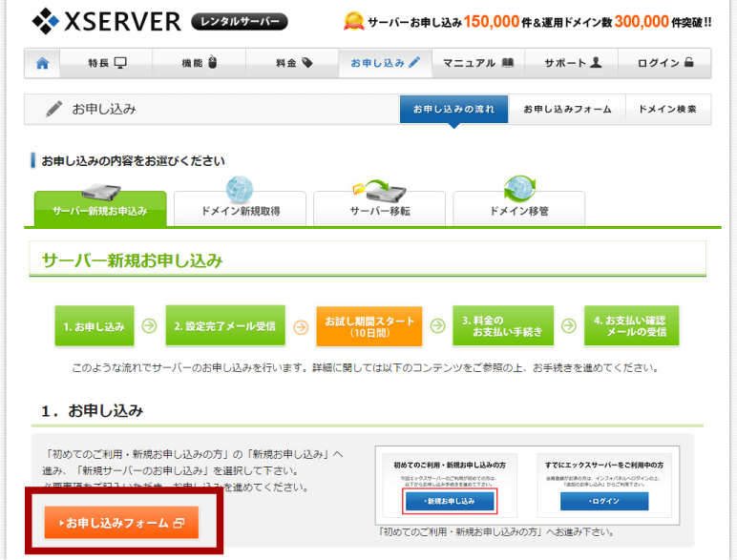Select ドメイン新規取得 tab with globe icon
Viewport: 737px width, 560px height.
(x=240, y=210)
